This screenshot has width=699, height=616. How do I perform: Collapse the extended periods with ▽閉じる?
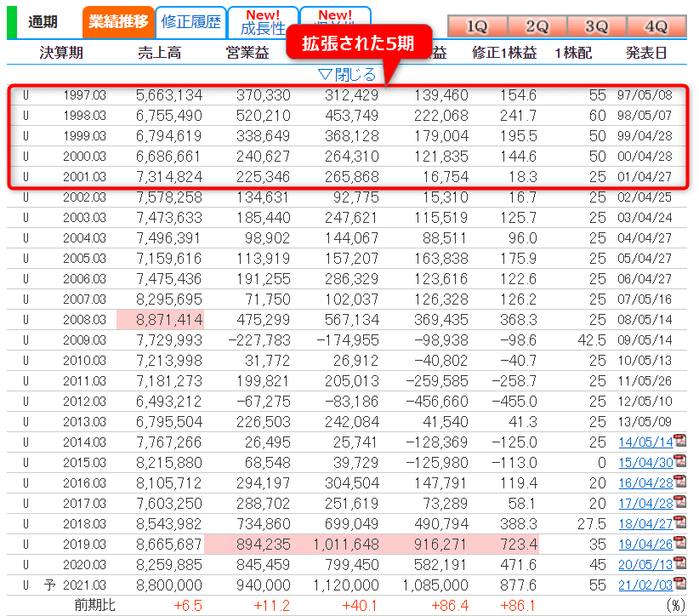pos(346,75)
